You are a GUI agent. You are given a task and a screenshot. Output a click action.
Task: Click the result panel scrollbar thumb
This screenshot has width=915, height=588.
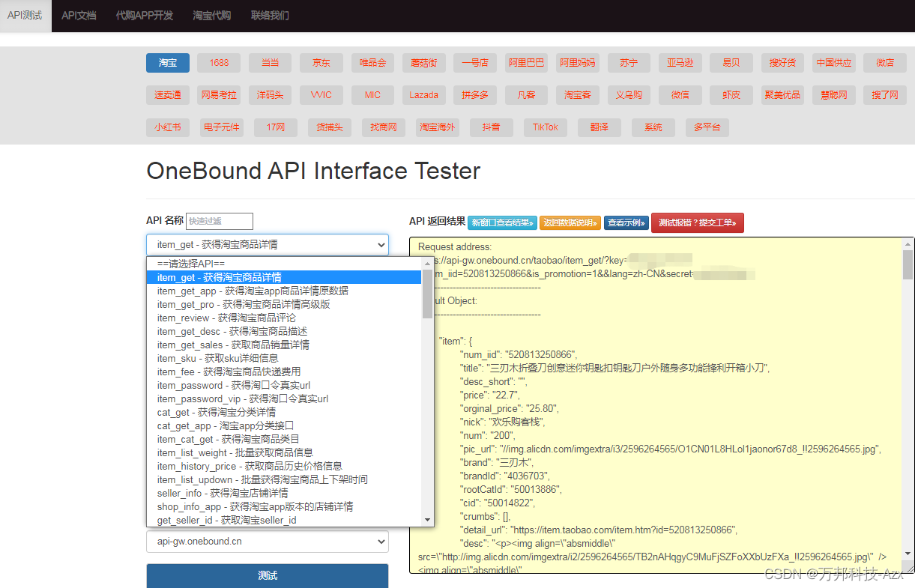coord(908,264)
